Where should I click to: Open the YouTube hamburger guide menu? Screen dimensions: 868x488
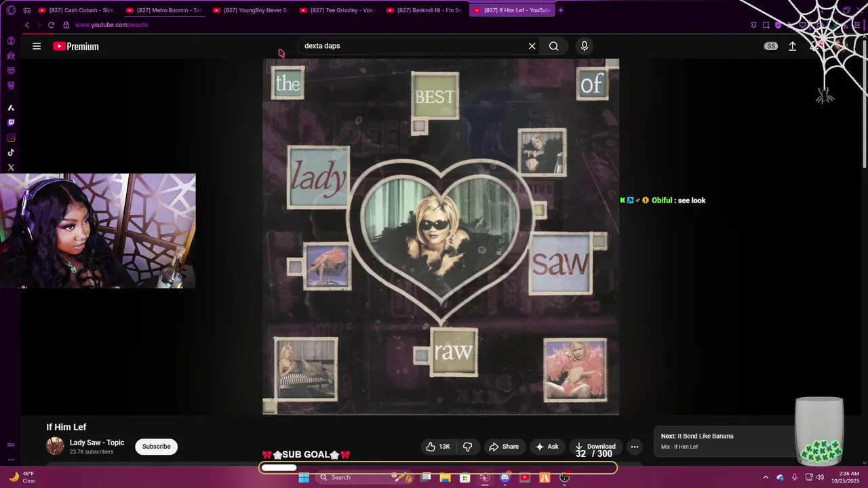pyautogui.click(x=37, y=46)
